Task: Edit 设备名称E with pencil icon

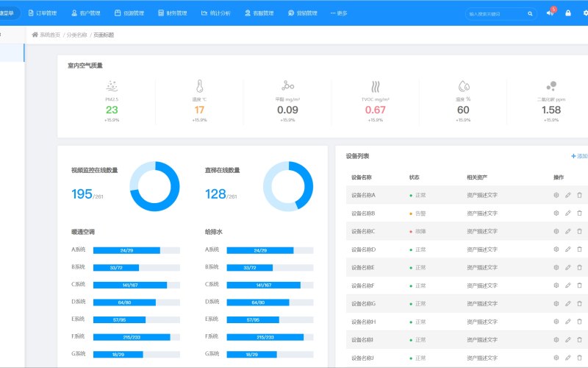Action: (x=567, y=267)
